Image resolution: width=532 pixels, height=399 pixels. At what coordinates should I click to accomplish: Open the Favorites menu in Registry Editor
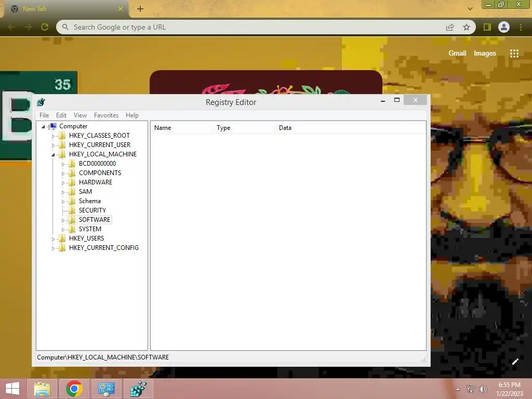[106, 115]
